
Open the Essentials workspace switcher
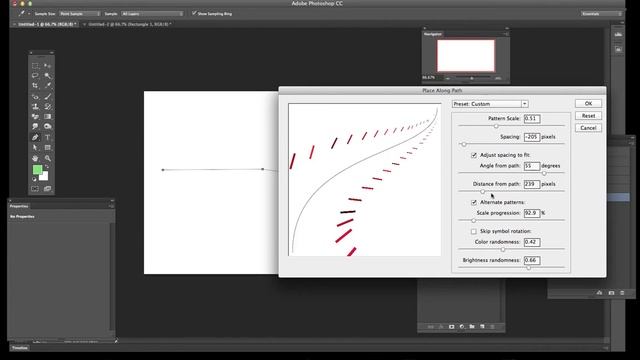(602, 14)
